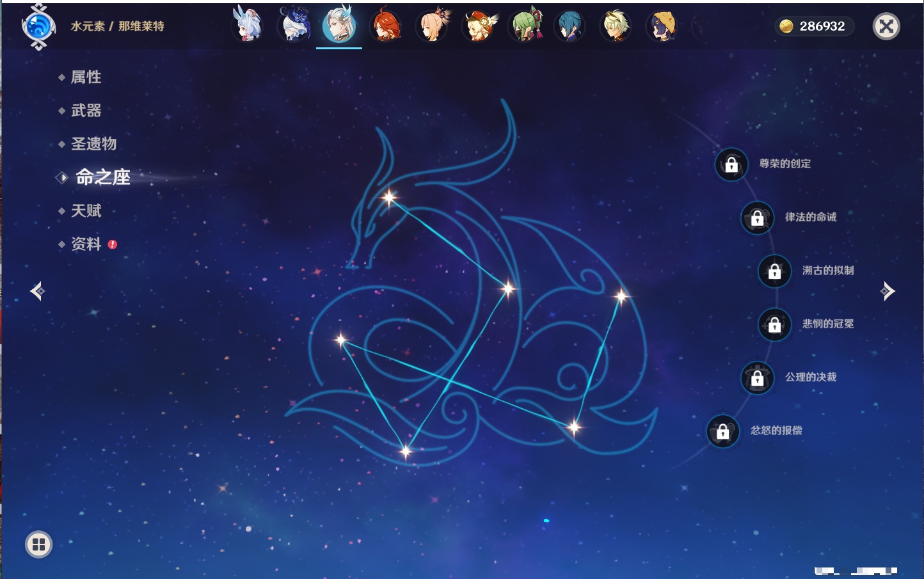Select the 公理的决裁 lock icon
Viewport: 924px width, 579px height.
pyautogui.click(x=757, y=378)
